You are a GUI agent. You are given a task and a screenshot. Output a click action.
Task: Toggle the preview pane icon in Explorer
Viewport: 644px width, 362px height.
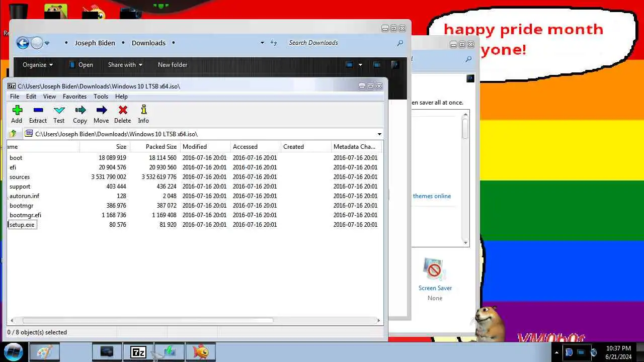click(376, 64)
